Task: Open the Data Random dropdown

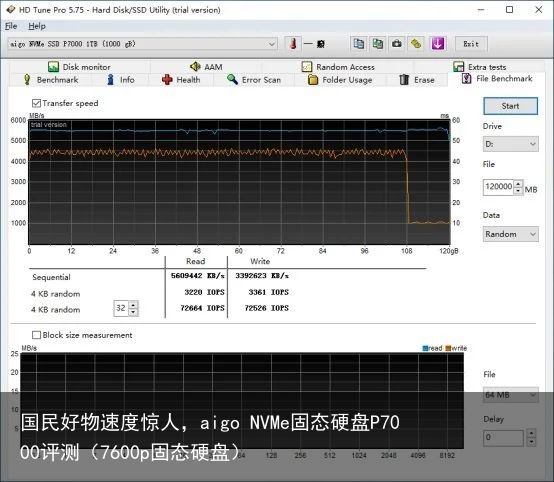Action: point(511,234)
